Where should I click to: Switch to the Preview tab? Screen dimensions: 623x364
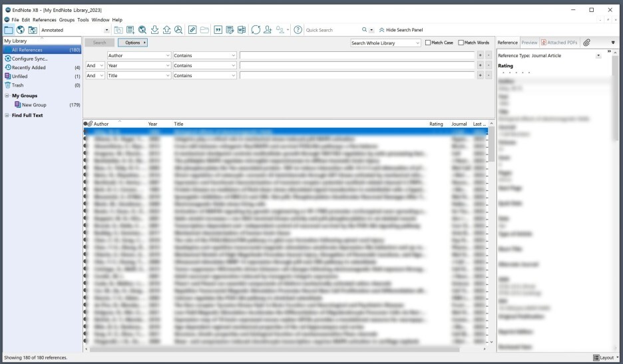coord(529,43)
